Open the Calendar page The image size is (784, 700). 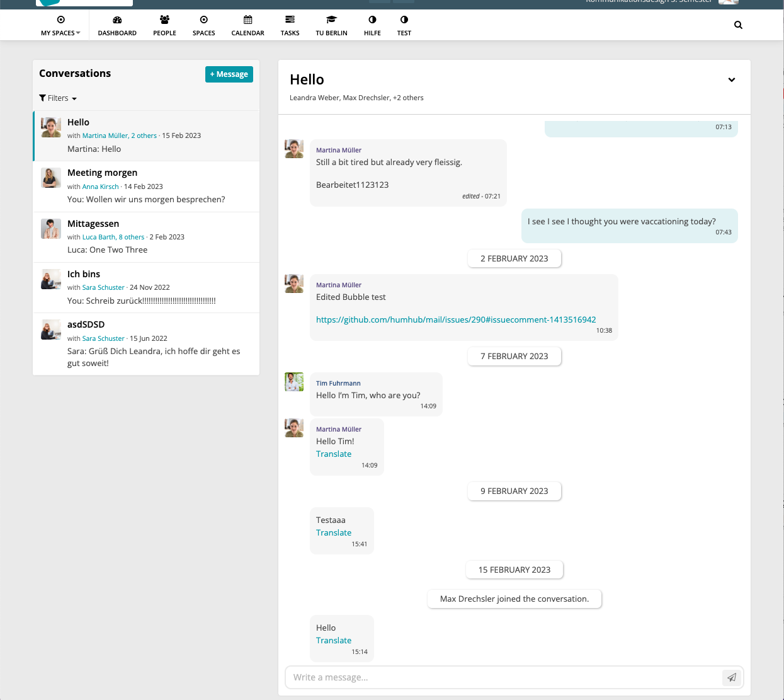pos(247,26)
